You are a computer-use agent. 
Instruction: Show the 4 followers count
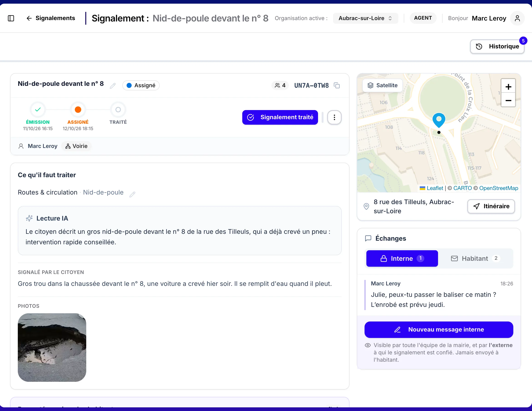pos(280,85)
